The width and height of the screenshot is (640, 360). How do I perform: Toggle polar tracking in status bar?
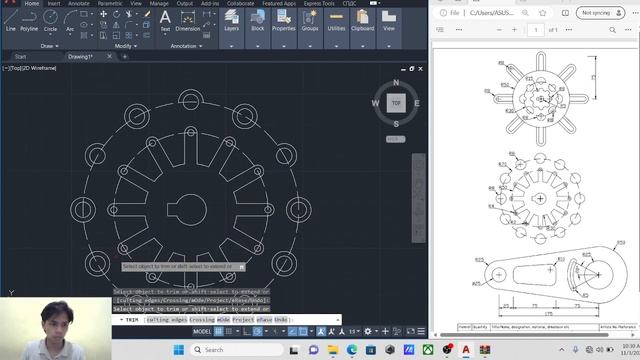coord(258,331)
